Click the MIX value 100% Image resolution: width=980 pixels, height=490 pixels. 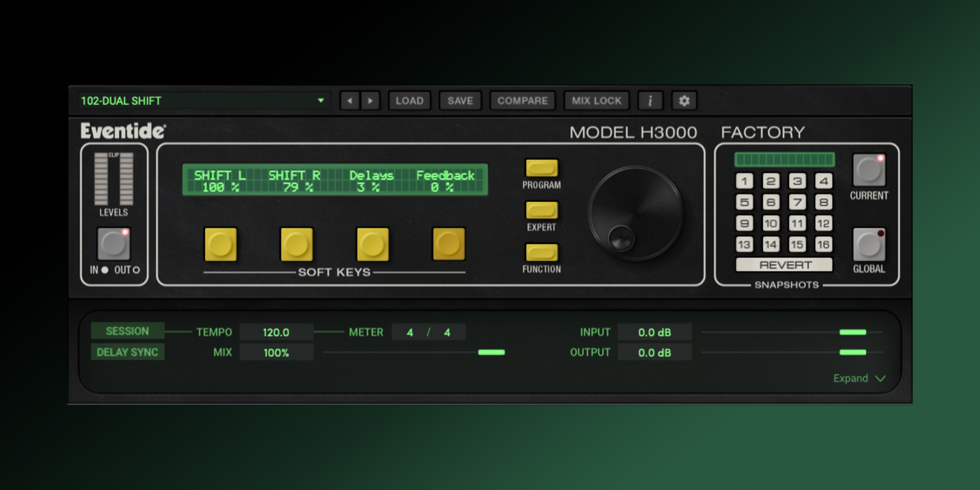tap(276, 352)
